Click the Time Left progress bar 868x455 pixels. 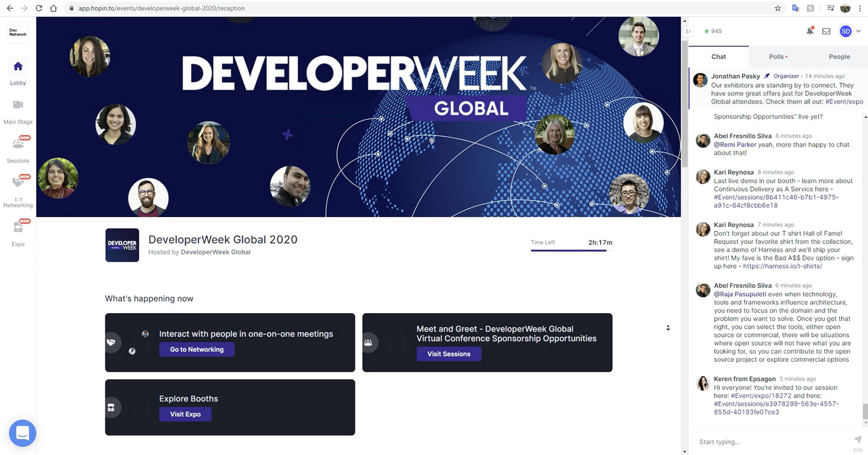pos(571,251)
